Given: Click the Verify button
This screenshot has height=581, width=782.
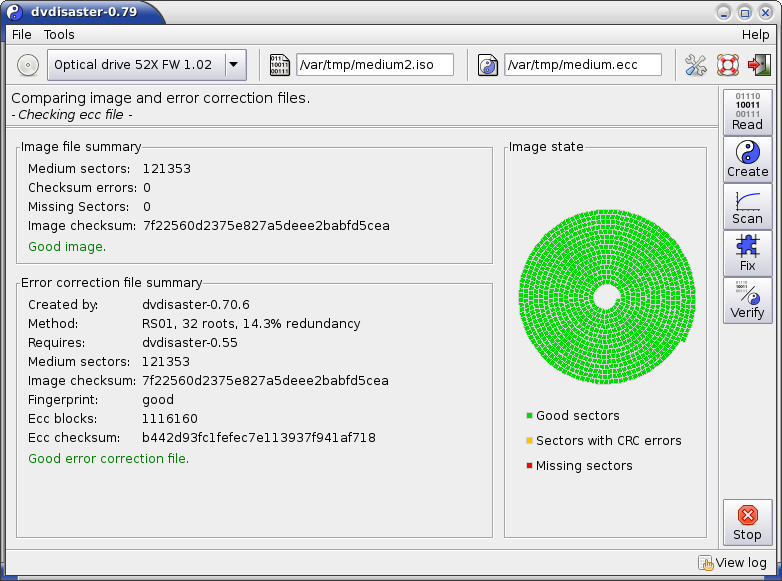Looking at the screenshot, I should (x=747, y=300).
